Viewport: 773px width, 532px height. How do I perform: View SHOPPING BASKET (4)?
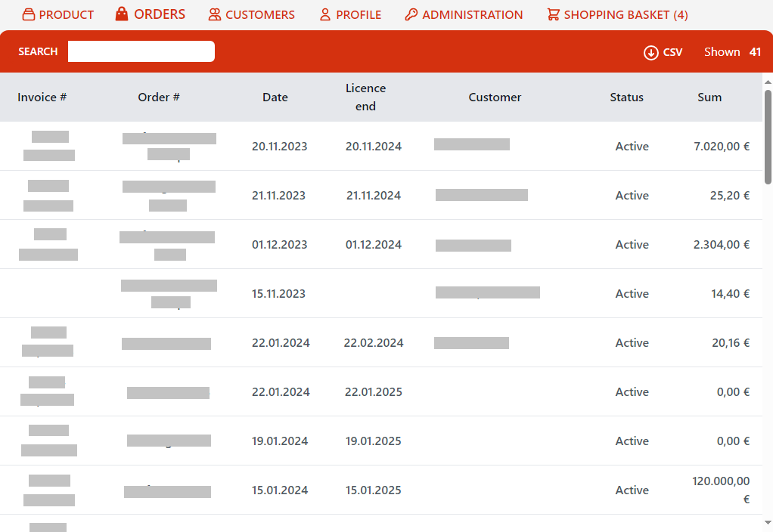[617, 15]
